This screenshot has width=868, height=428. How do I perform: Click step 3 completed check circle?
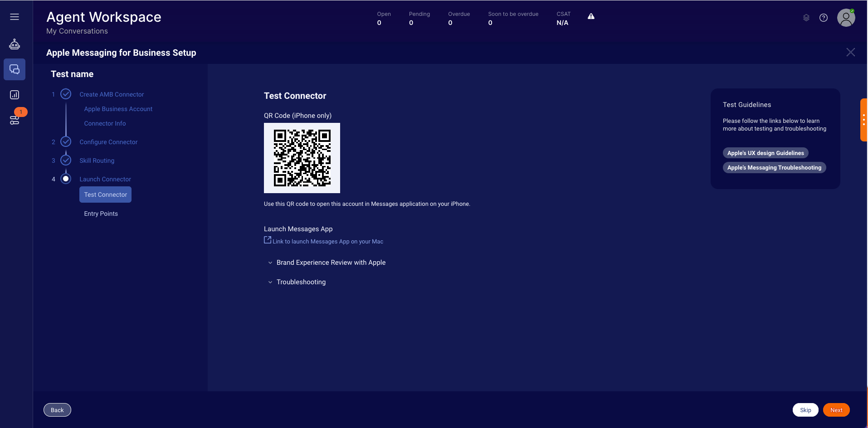click(66, 160)
